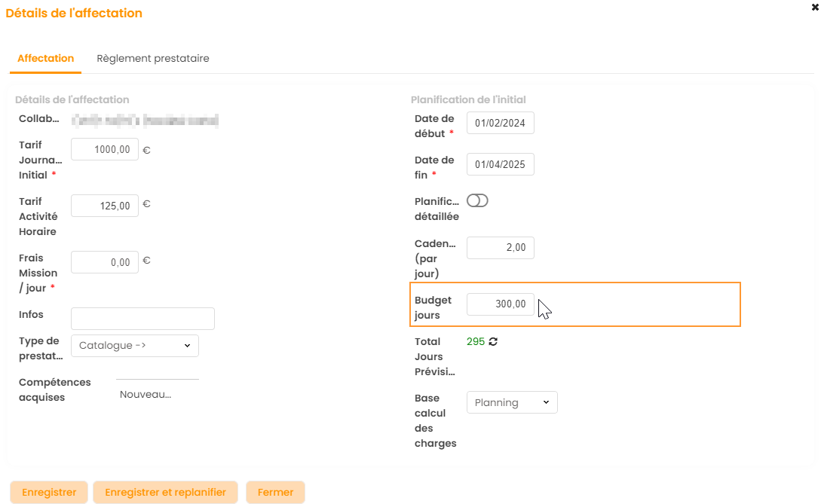Expand the Base calcul des charges dropdown
821x504 pixels.
(x=512, y=402)
